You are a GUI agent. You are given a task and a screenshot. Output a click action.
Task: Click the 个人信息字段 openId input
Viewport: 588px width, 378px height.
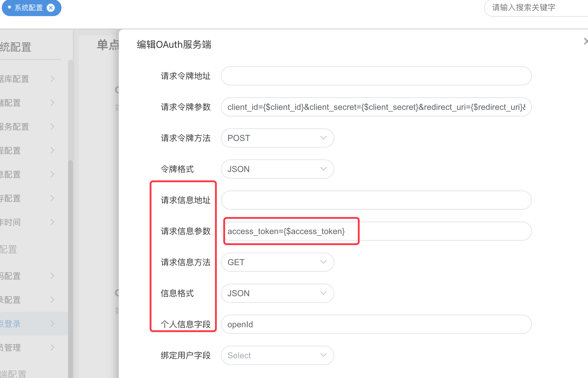[x=376, y=324]
